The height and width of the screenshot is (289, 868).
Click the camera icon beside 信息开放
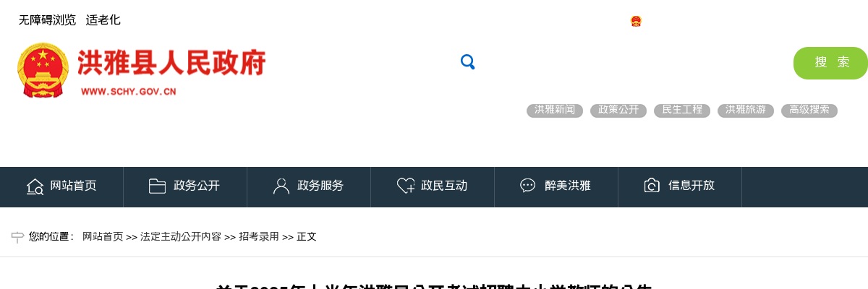(x=652, y=186)
